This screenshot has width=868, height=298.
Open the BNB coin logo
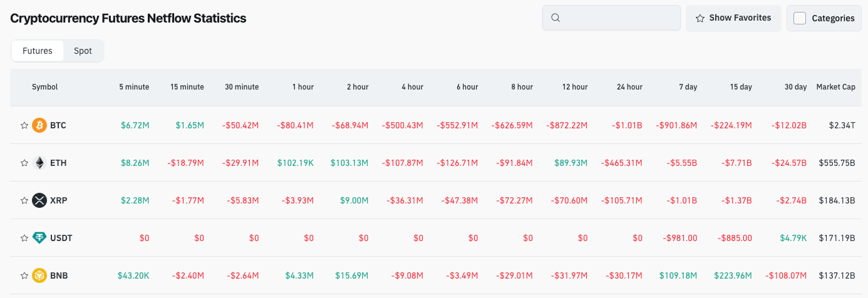point(40,275)
